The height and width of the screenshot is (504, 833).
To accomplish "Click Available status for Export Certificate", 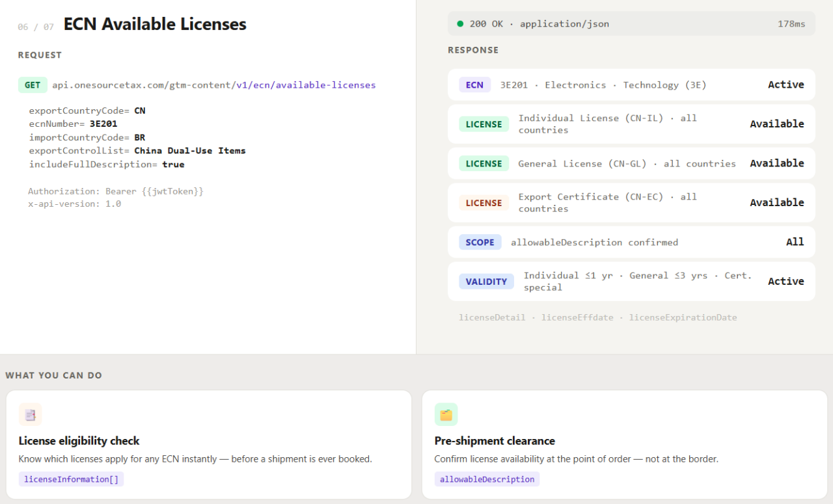I will pyautogui.click(x=777, y=202).
